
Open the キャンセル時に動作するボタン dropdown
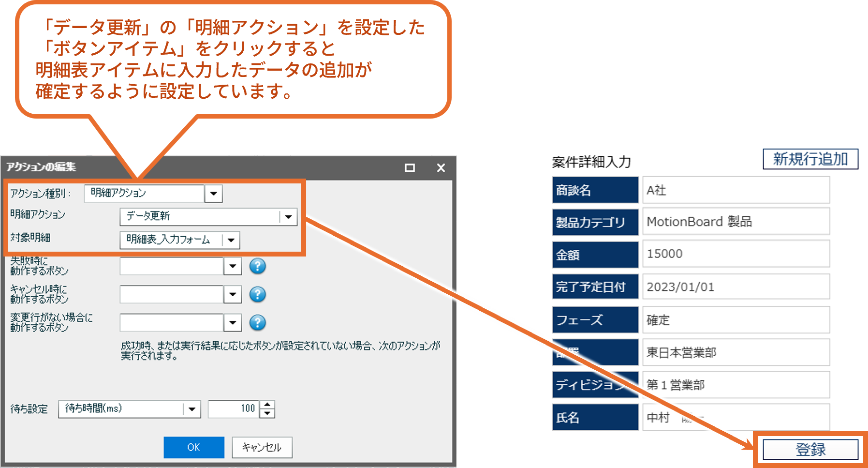coord(233,294)
